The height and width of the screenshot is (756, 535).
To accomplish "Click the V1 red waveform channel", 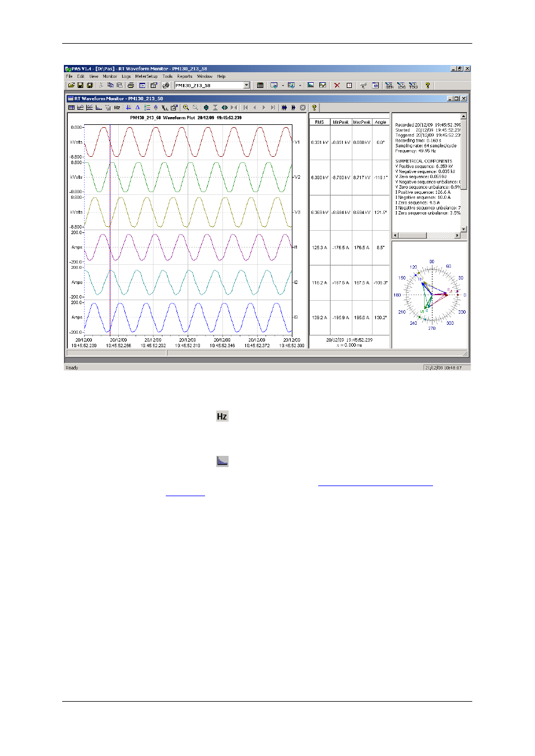I will coord(188,142).
